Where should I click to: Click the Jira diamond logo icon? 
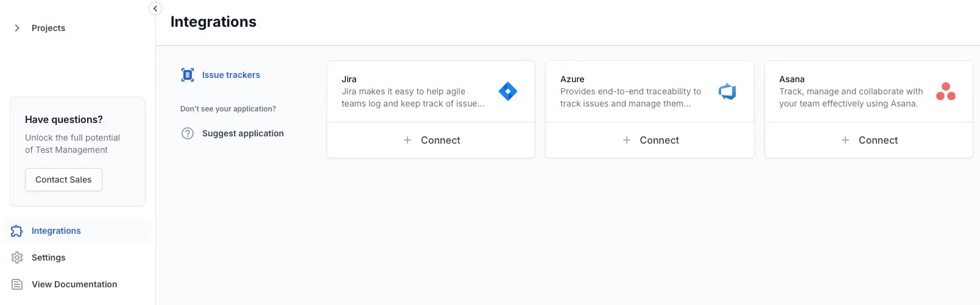pyautogui.click(x=507, y=91)
